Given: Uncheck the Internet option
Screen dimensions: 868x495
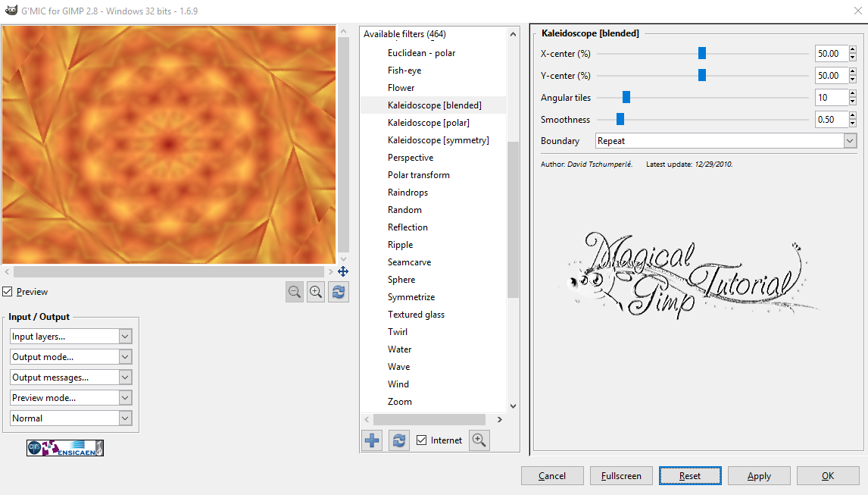Looking at the screenshot, I should tap(420, 440).
